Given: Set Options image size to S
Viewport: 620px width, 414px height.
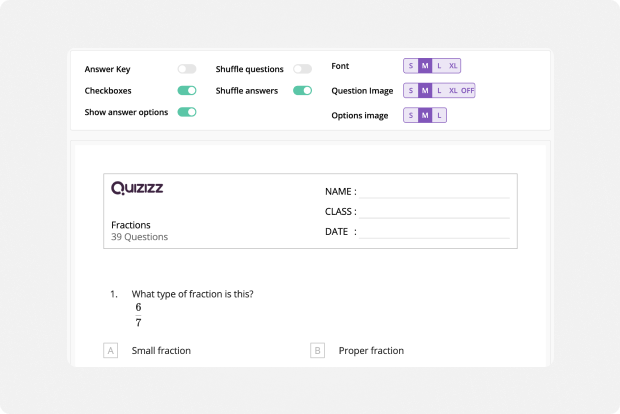Looking at the screenshot, I should pyautogui.click(x=411, y=115).
